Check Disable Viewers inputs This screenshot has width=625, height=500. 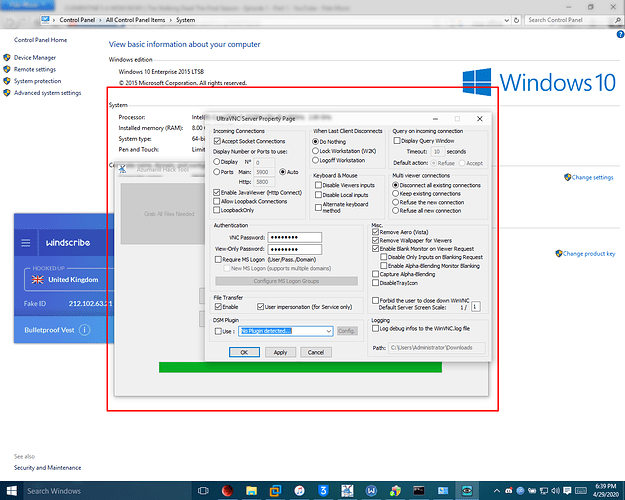point(318,185)
